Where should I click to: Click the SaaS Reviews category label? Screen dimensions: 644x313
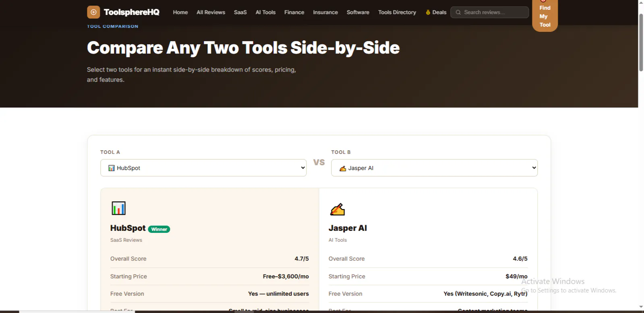pyautogui.click(x=126, y=240)
